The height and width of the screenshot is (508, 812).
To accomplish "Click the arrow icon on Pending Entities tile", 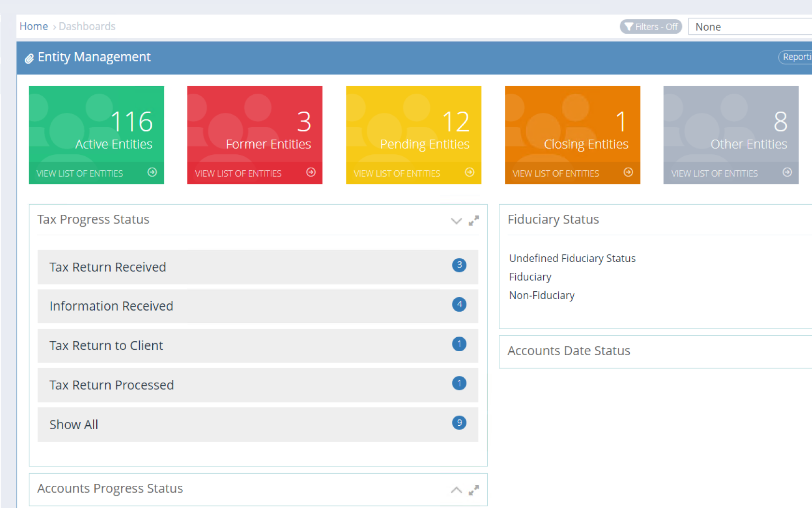I will (469, 172).
